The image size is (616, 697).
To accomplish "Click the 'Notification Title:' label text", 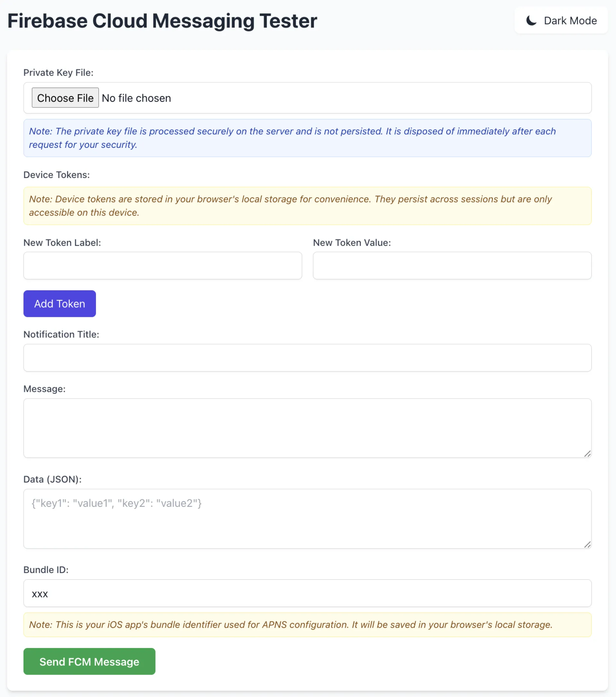I will coord(61,335).
